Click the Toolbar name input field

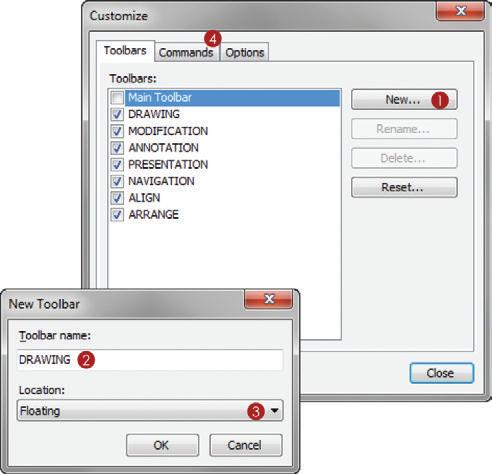tap(150, 360)
